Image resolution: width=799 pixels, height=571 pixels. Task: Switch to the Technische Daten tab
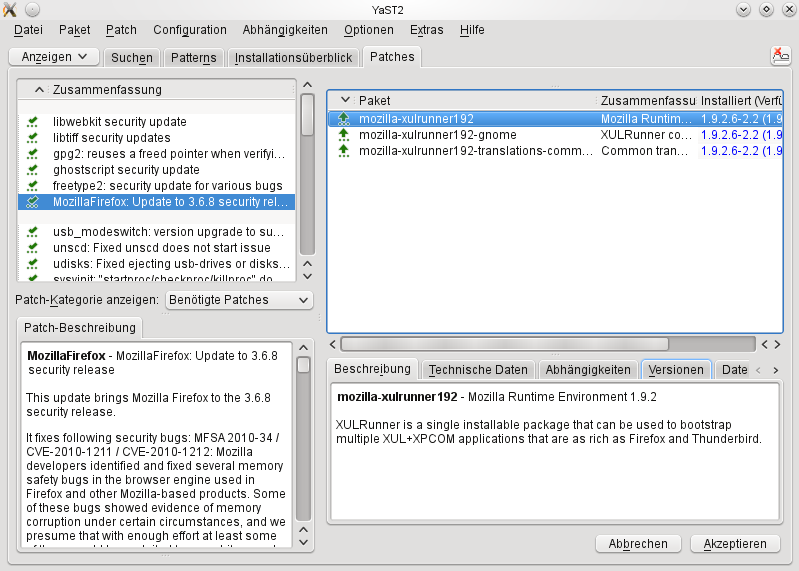[x=478, y=370]
